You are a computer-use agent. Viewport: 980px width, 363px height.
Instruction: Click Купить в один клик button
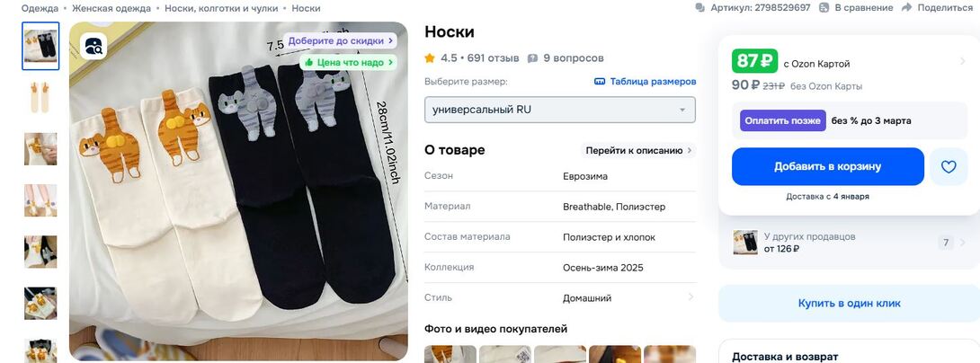pos(849,303)
